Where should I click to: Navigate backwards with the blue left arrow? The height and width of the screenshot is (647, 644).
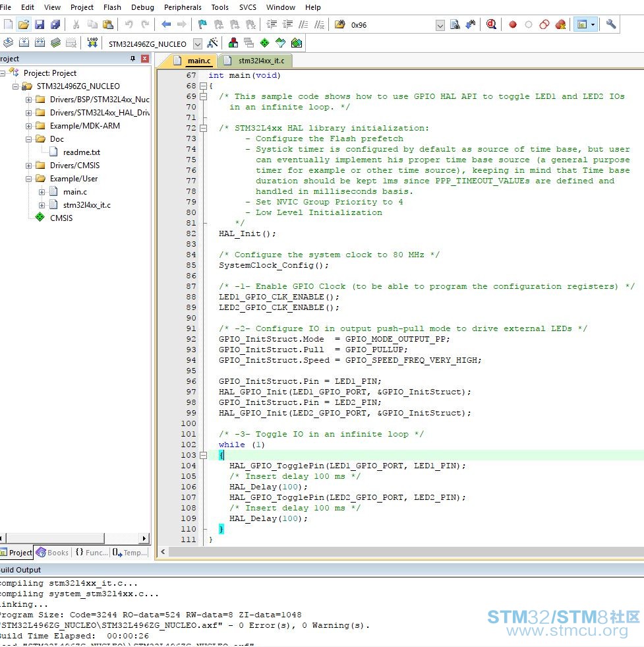pyautogui.click(x=166, y=24)
